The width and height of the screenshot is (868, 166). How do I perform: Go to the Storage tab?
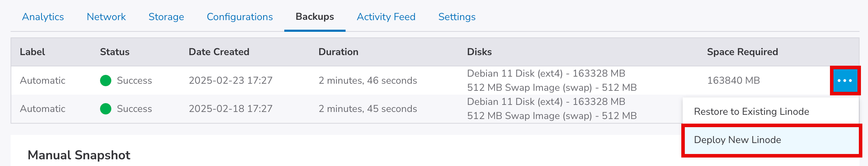click(x=166, y=17)
